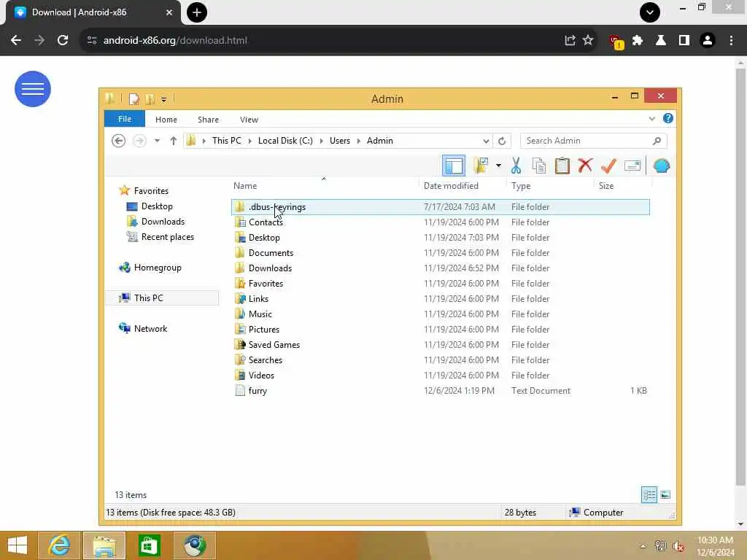Click the red X Delete icon
The image size is (747, 560).
[585, 166]
